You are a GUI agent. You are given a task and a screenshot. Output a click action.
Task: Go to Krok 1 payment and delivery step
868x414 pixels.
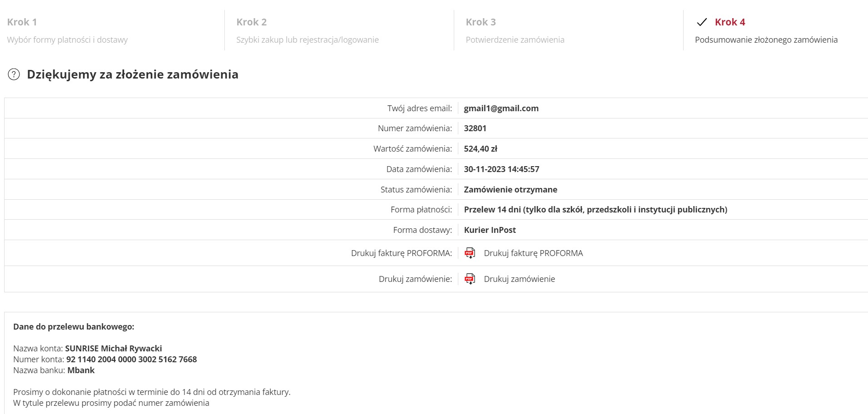pyautogui.click(x=22, y=22)
